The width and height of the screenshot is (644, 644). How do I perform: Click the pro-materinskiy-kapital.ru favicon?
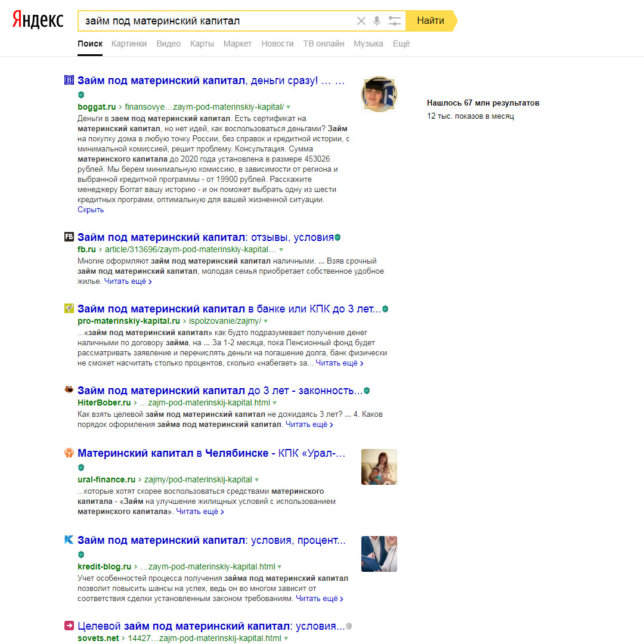(69, 308)
